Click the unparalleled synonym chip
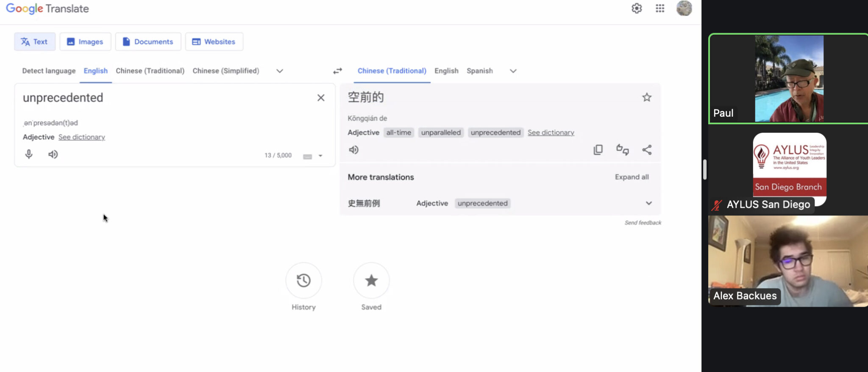 [441, 132]
